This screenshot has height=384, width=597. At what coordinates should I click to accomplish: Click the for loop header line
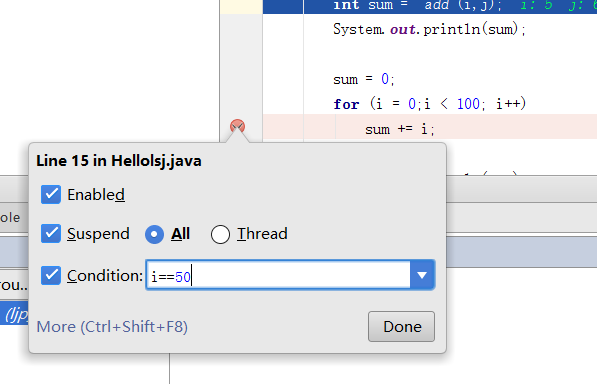(429, 104)
